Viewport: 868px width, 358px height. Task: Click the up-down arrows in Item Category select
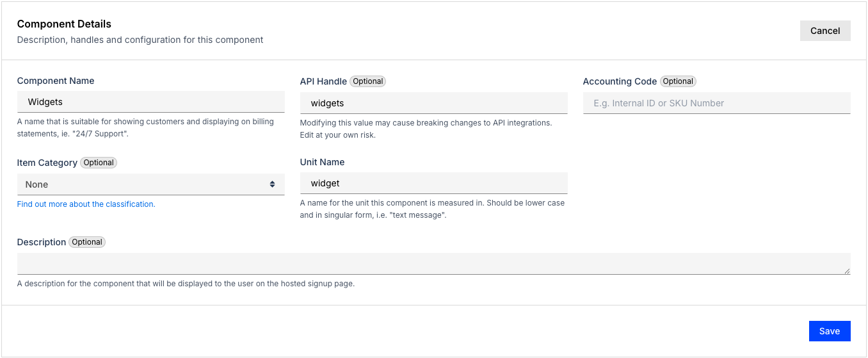coord(272,184)
